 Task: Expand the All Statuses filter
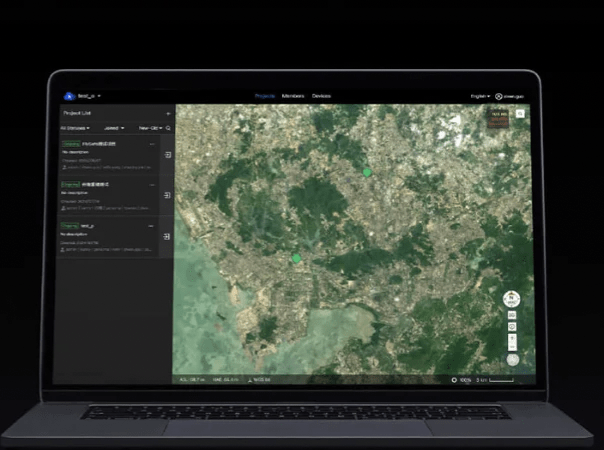click(75, 128)
